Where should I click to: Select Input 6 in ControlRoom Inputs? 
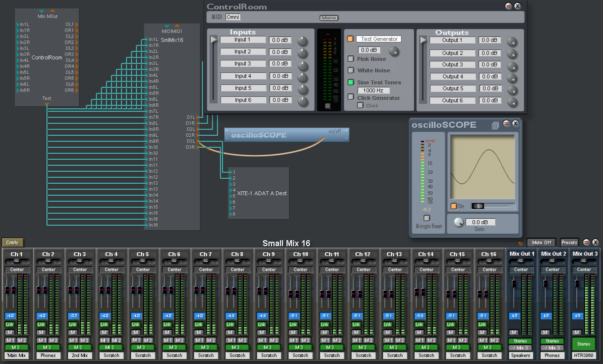click(243, 100)
